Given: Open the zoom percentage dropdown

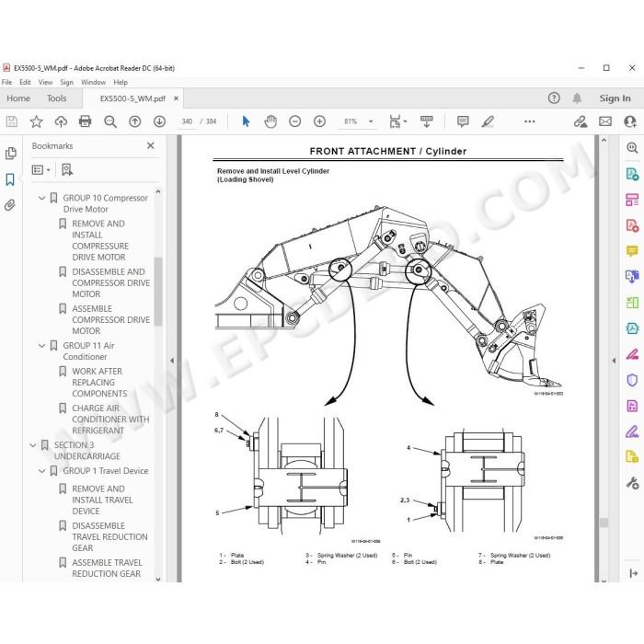Looking at the screenshot, I should [371, 121].
